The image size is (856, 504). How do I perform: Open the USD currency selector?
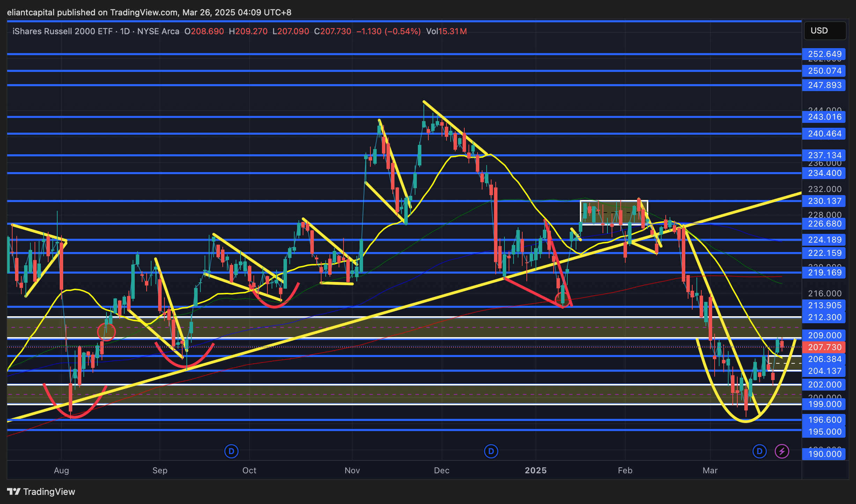[x=825, y=31]
